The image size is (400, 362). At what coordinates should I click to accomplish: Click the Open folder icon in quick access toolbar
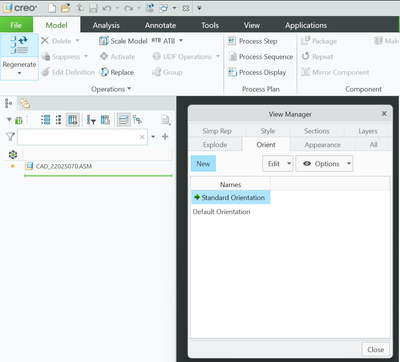pyautogui.click(x=66, y=8)
